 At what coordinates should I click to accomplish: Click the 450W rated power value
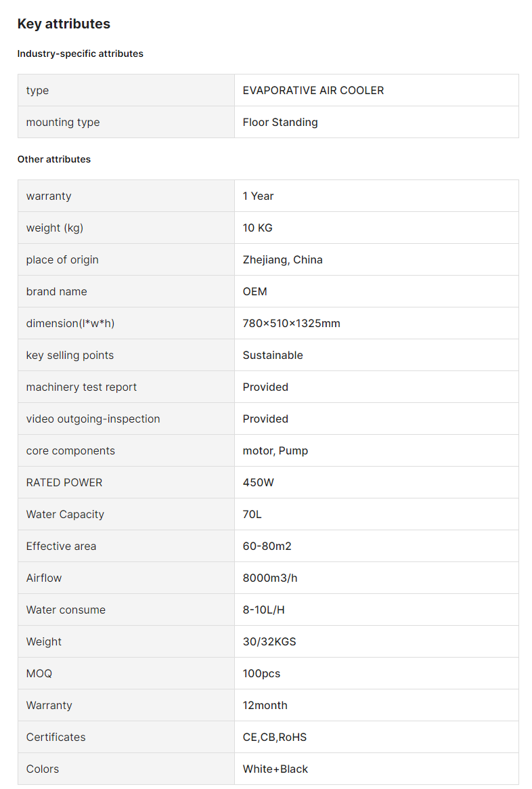pos(259,483)
